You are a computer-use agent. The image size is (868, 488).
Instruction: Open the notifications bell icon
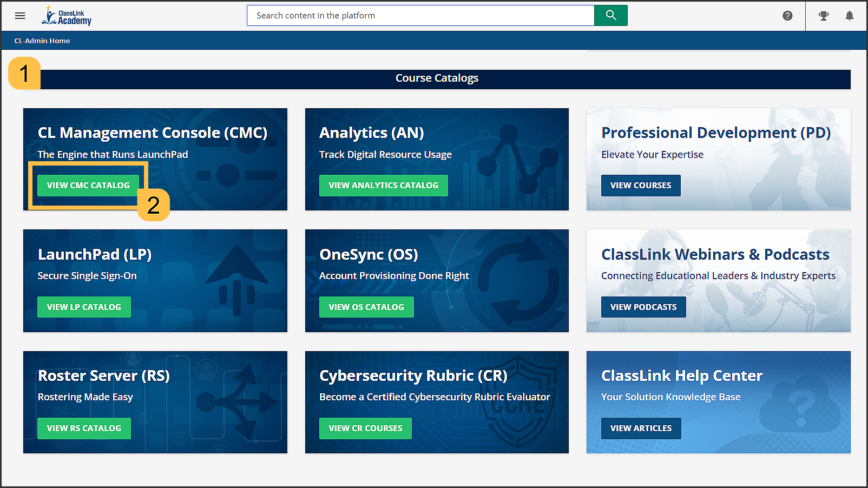(x=850, y=16)
